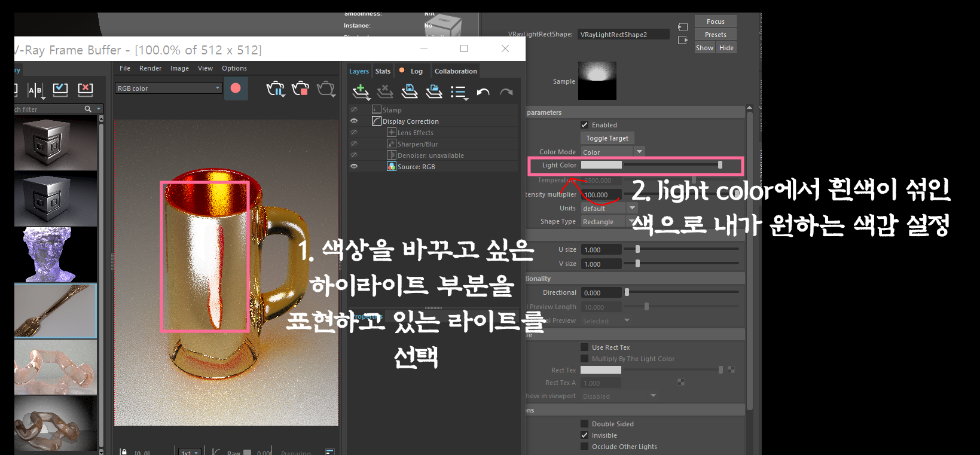980x455 pixels.
Task: Open the Units dropdown set to default
Action: click(x=609, y=208)
